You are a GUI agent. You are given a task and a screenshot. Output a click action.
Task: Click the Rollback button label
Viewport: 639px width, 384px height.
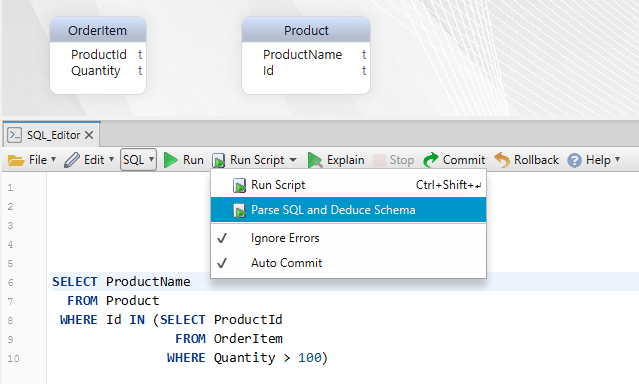(x=536, y=160)
